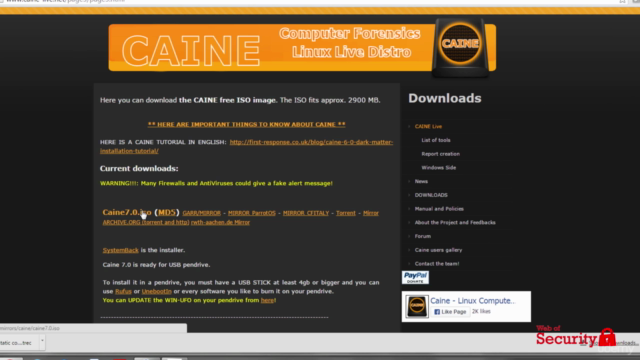Click the 'here' WIN-UFO update link
This screenshot has width=640, height=360.
267,300
